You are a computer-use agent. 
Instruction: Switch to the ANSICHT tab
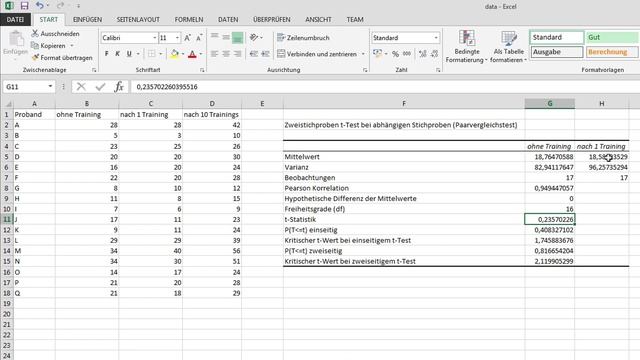pyautogui.click(x=318, y=20)
